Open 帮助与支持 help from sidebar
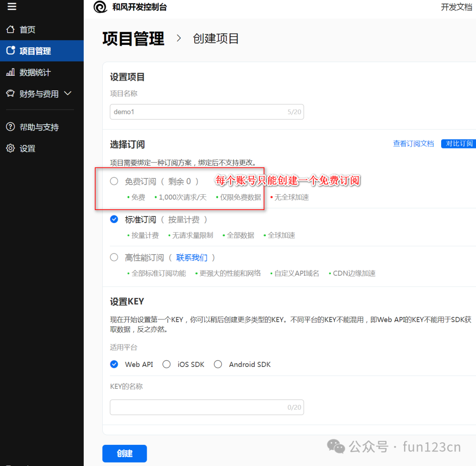This screenshot has width=476, height=466. click(10, 127)
